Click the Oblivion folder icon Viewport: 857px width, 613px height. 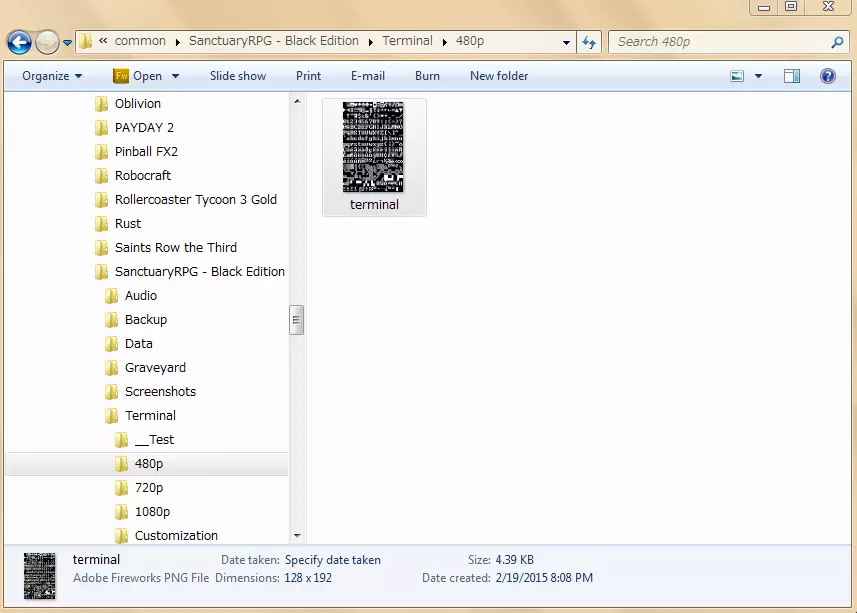102,104
